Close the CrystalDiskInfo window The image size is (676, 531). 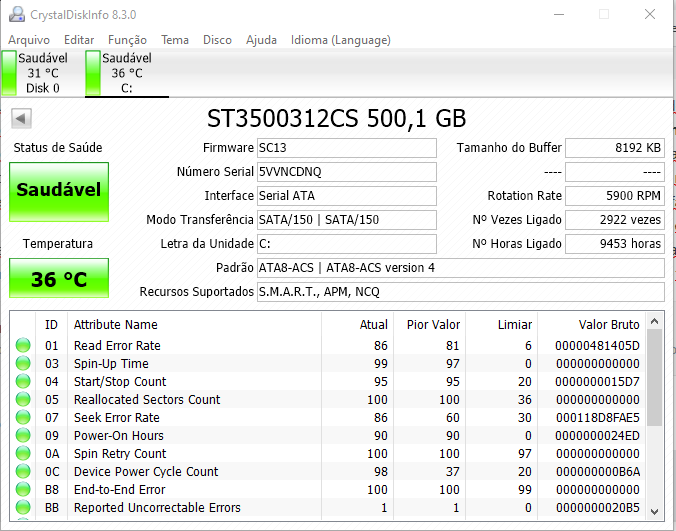(650, 14)
